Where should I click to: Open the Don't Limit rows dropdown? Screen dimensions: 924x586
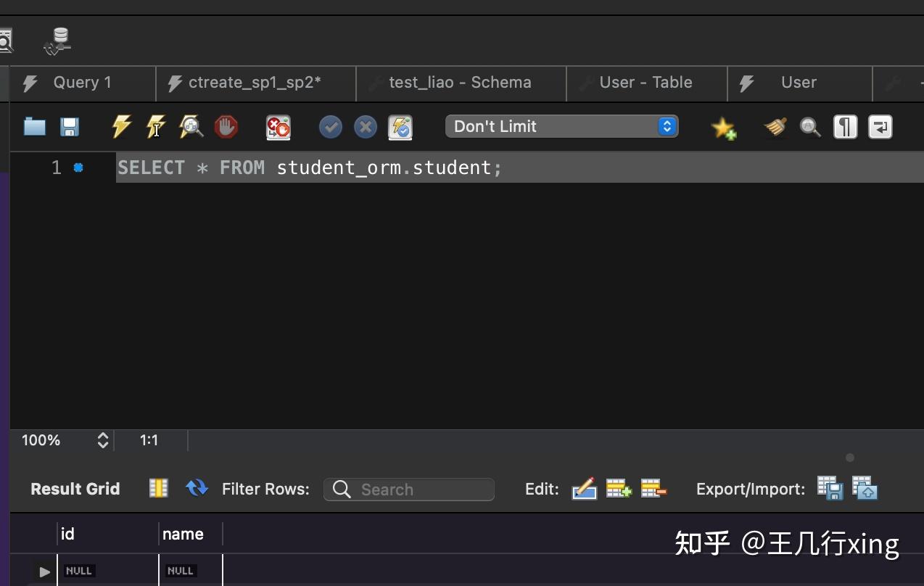(x=562, y=126)
